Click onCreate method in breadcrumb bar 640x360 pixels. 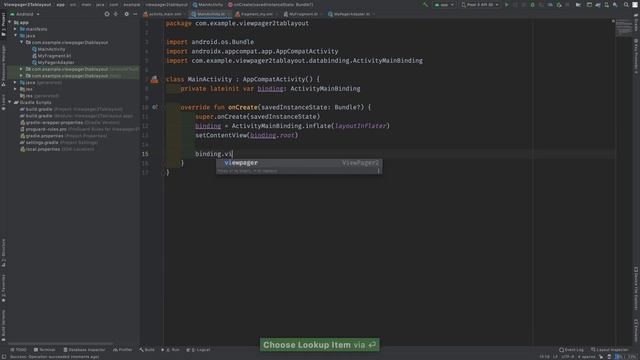click(271, 4)
